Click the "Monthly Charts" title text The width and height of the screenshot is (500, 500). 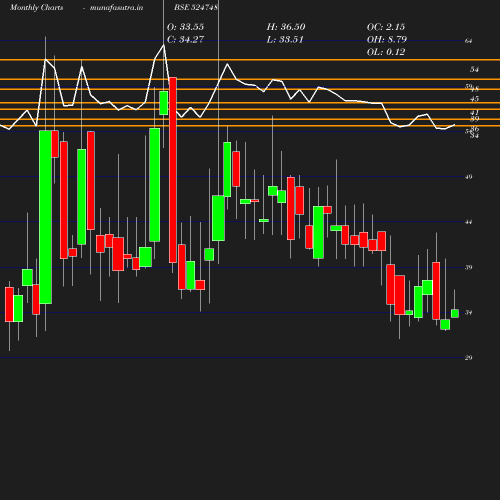[x=37, y=7]
